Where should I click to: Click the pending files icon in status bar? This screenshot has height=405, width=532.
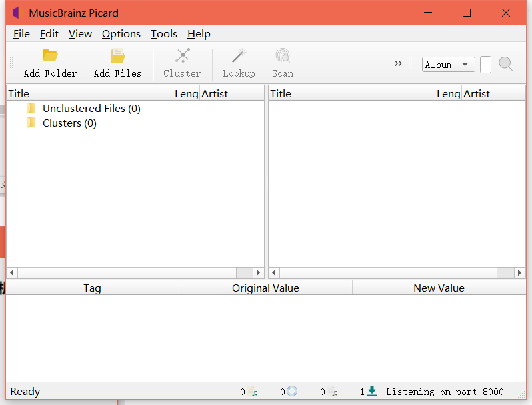pyautogui.click(x=333, y=392)
